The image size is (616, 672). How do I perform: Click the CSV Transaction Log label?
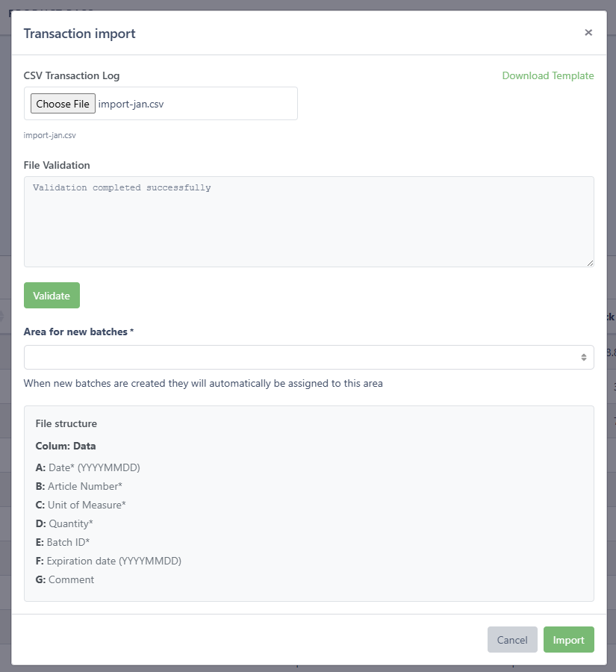pos(72,75)
